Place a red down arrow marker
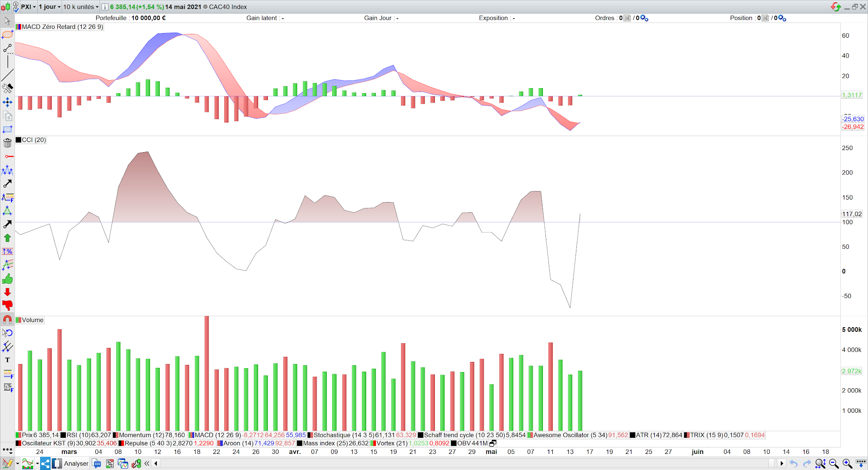The image size is (868, 470). pyautogui.click(x=7, y=292)
